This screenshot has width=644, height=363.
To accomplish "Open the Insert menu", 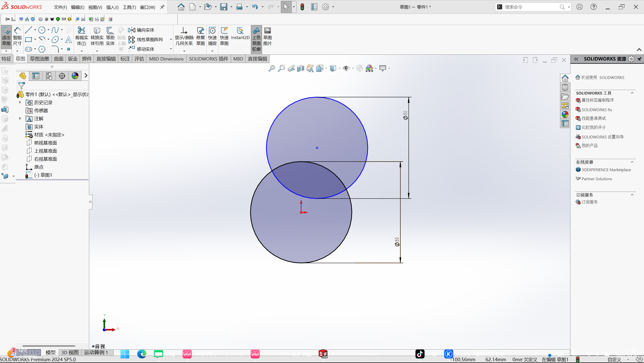I will point(112,7).
